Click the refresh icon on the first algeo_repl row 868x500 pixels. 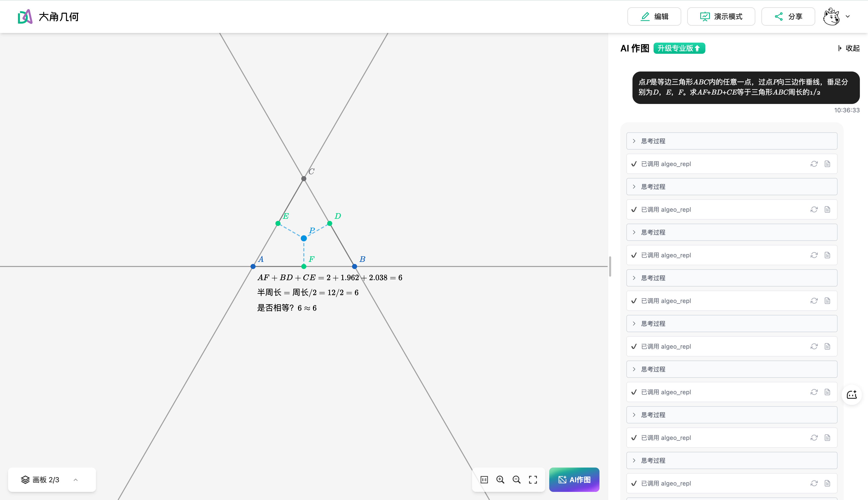click(x=814, y=164)
